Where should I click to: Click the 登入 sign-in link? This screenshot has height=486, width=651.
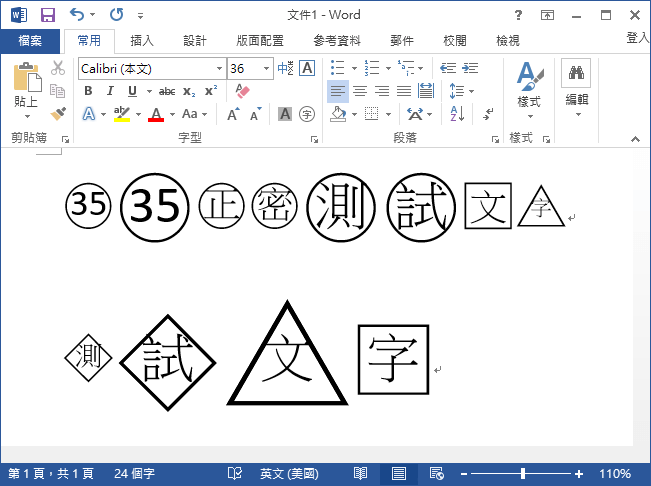coord(637,38)
